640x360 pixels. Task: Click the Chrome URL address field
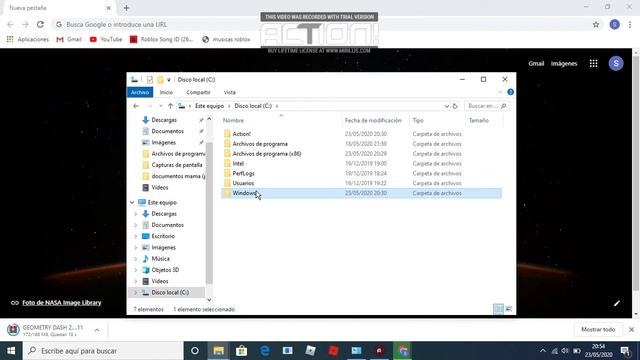[322, 24]
